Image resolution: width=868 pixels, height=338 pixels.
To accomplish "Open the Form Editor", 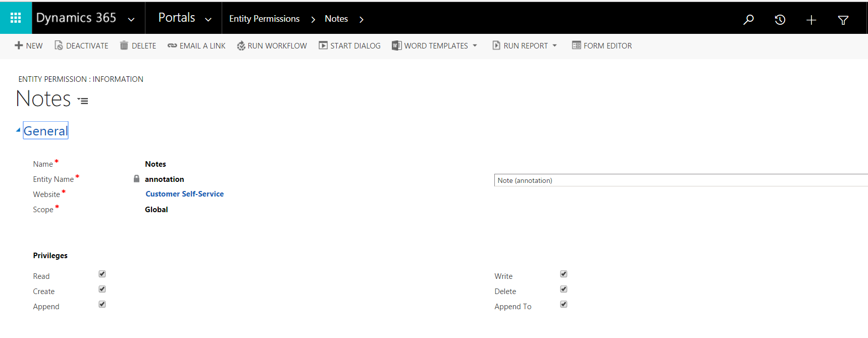I will [601, 45].
